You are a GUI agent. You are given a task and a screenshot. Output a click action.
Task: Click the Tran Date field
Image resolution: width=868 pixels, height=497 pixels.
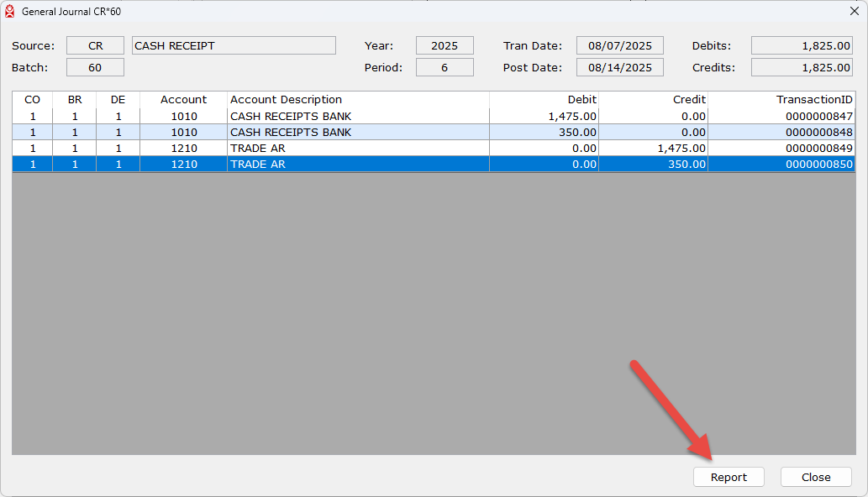click(619, 45)
